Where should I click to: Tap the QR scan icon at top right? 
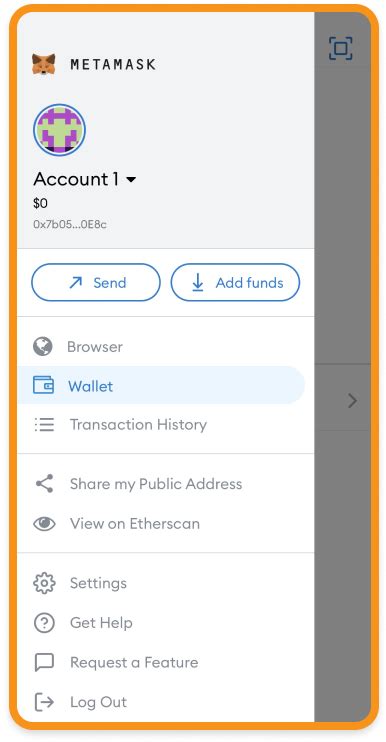coord(341,48)
